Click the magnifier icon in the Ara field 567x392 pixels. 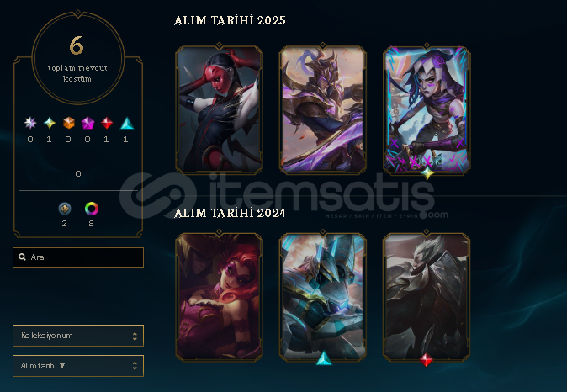coord(22,257)
